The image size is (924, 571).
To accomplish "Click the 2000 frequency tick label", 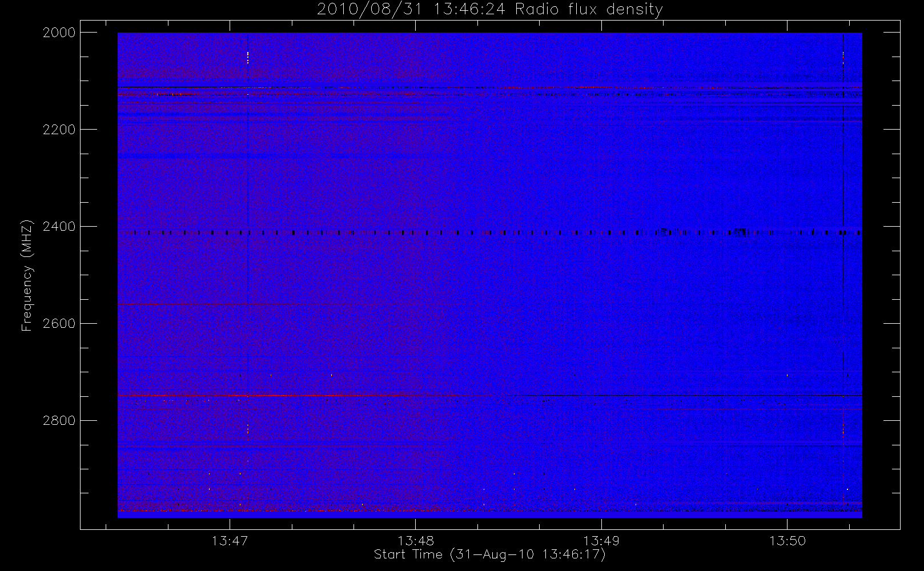I will 59,33.
